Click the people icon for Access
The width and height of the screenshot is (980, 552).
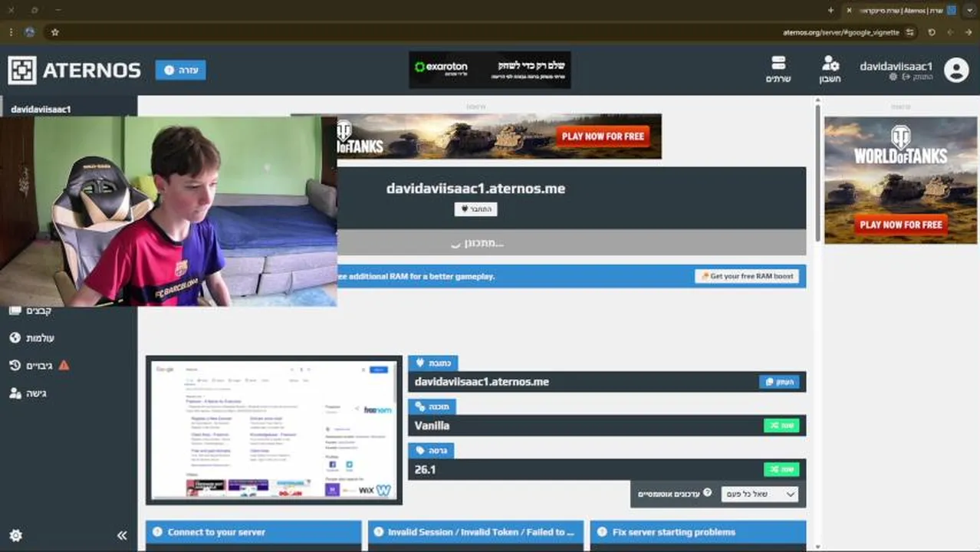point(15,393)
